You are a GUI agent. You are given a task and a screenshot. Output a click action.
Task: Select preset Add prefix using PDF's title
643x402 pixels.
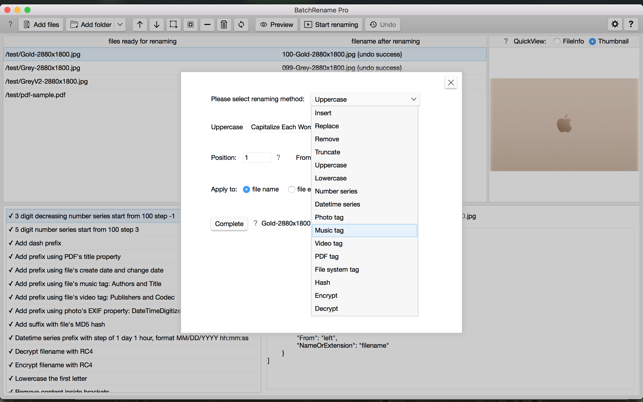click(x=93, y=257)
